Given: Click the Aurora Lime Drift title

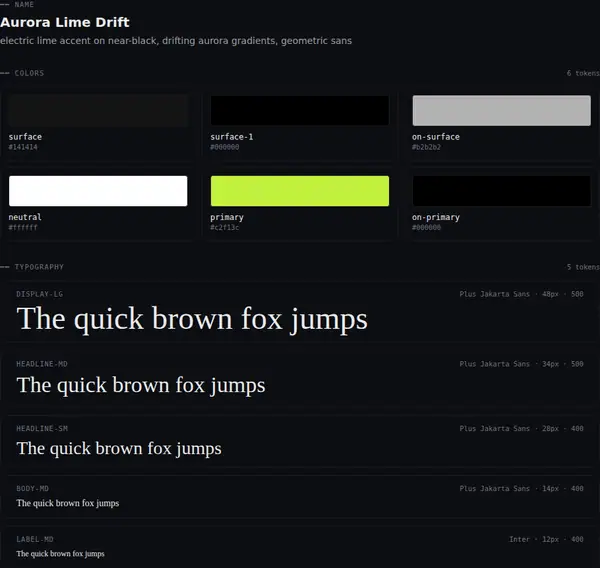Looking at the screenshot, I should pos(65,22).
